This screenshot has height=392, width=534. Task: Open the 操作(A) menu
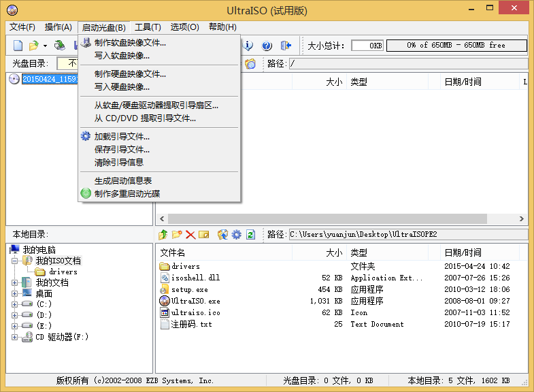pos(59,27)
